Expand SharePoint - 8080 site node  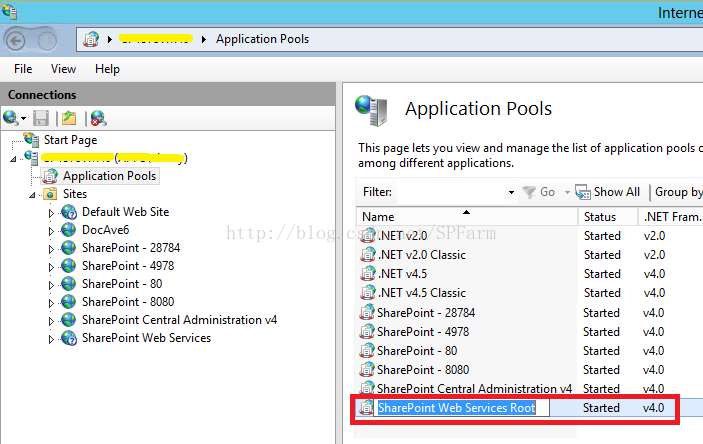click(x=51, y=303)
